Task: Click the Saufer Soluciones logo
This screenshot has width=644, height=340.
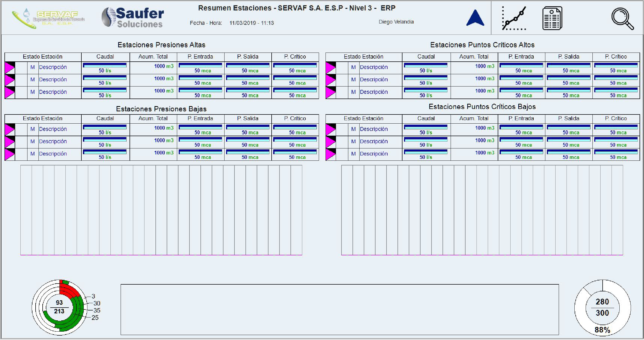Action: [x=133, y=18]
